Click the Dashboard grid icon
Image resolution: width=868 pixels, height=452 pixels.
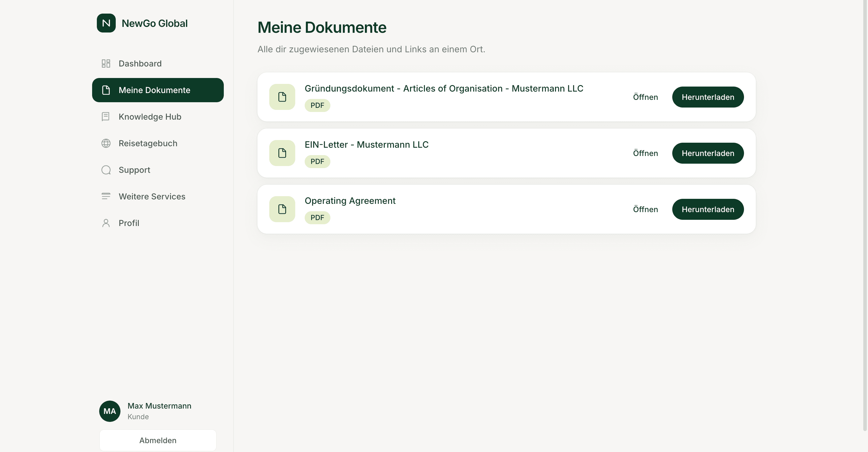pyautogui.click(x=106, y=63)
